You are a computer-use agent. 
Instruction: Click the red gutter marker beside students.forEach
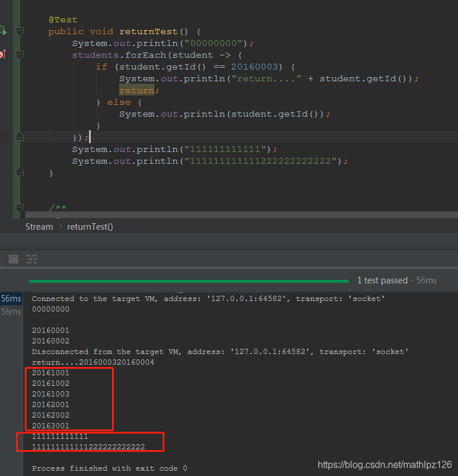pos(2,55)
